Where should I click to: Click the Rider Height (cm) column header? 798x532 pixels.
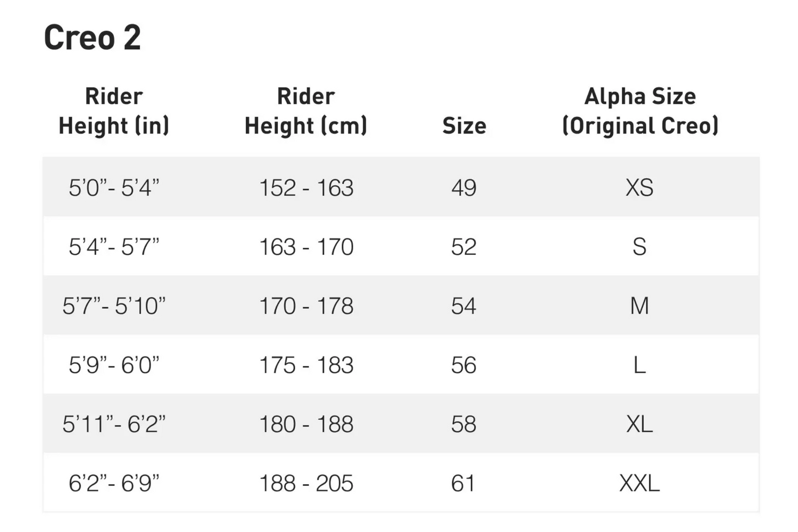[x=306, y=111]
